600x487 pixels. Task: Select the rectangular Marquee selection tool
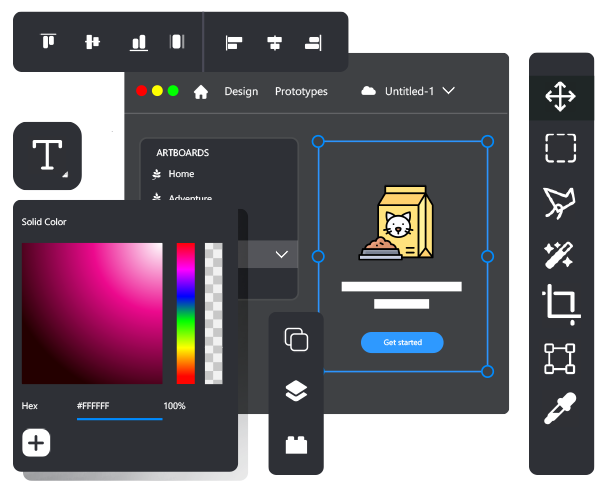point(560,148)
